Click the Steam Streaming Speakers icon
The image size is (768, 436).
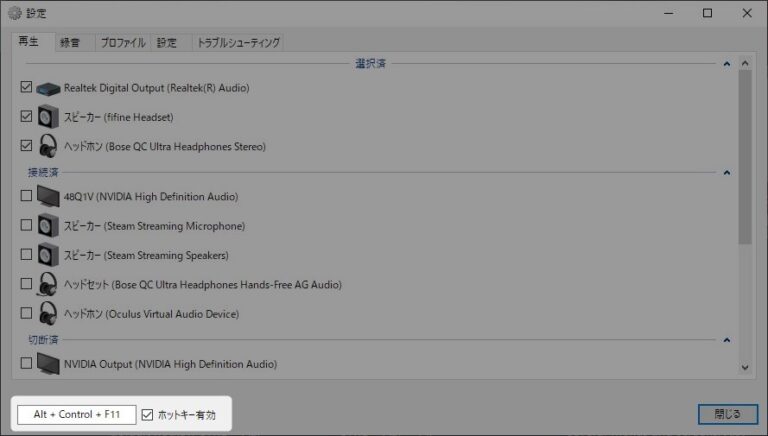coord(49,255)
